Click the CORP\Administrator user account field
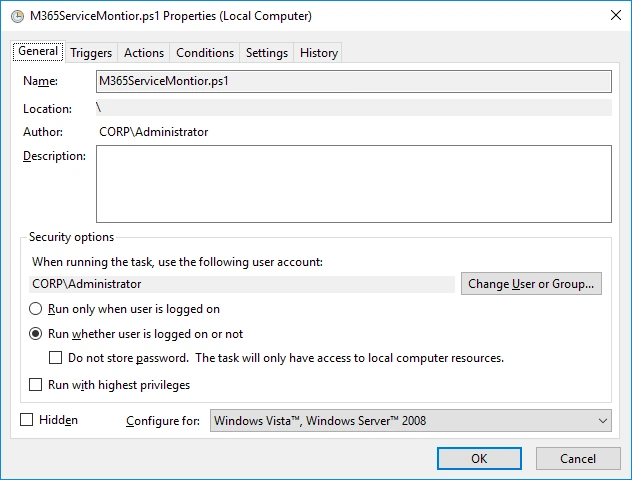Viewport: 632px width, 480px height. click(240, 284)
